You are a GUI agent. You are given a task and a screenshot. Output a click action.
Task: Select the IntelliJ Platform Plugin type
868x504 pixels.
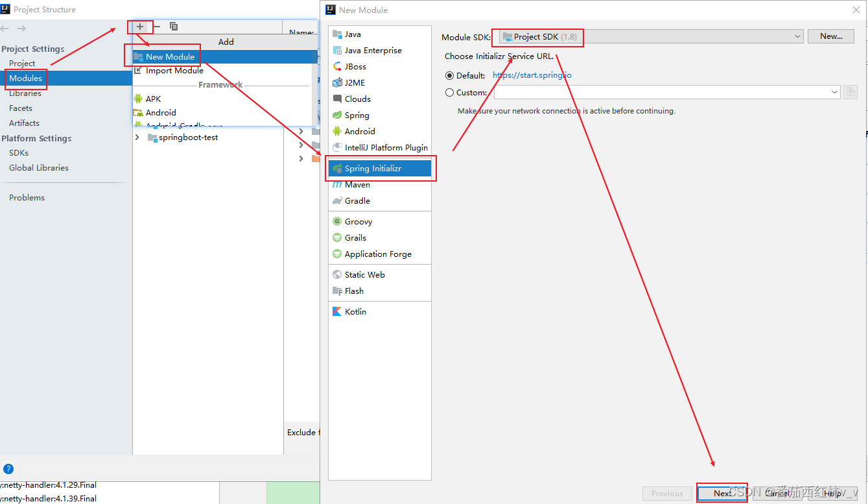[x=380, y=148]
